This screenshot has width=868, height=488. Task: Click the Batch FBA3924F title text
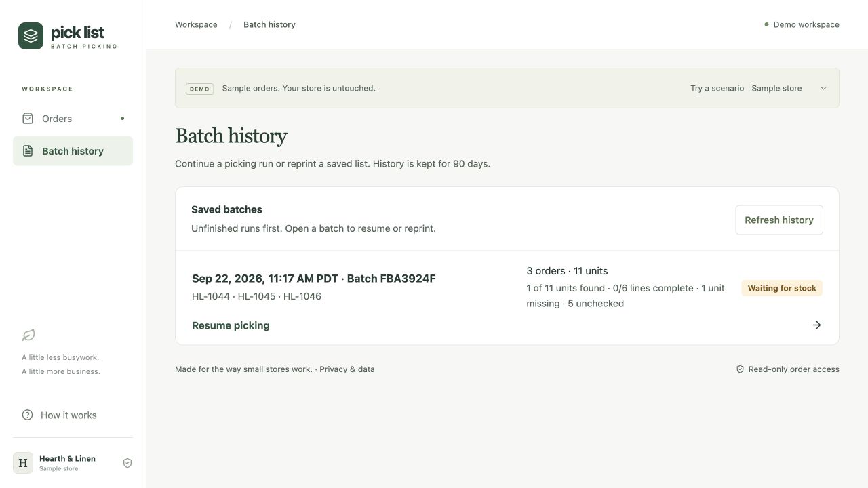[x=314, y=279]
